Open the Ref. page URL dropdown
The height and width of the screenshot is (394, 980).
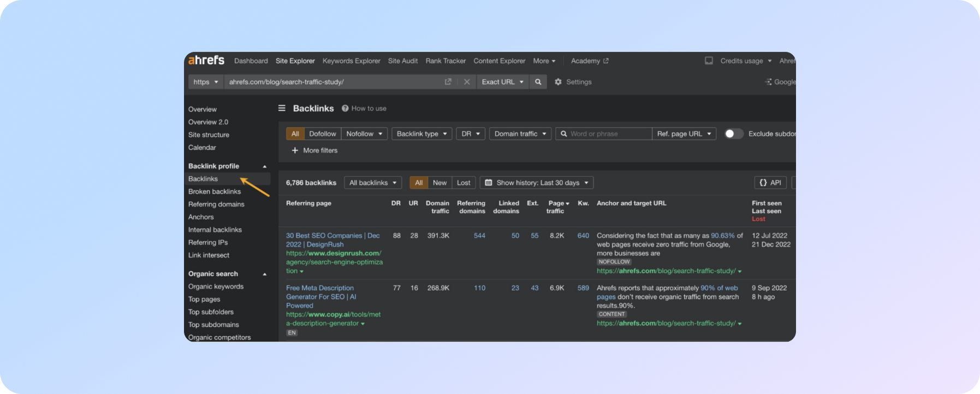pyautogui.click(x=684, y=134)
